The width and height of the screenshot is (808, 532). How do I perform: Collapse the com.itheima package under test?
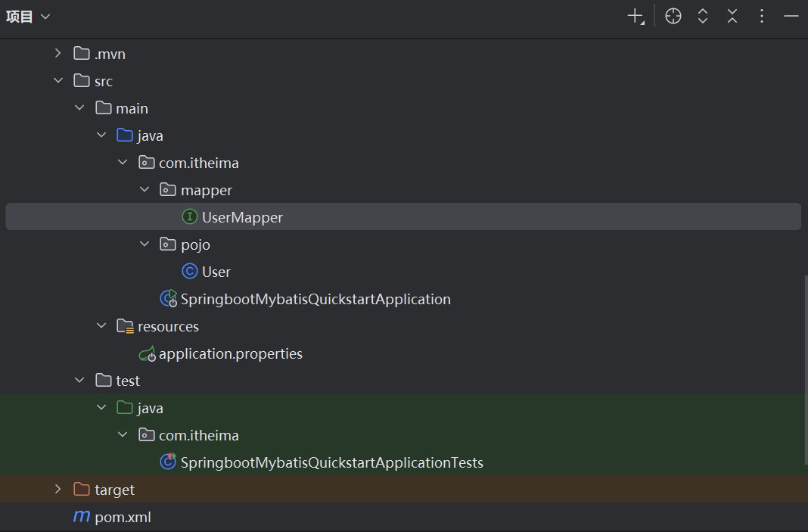[123, 434]
